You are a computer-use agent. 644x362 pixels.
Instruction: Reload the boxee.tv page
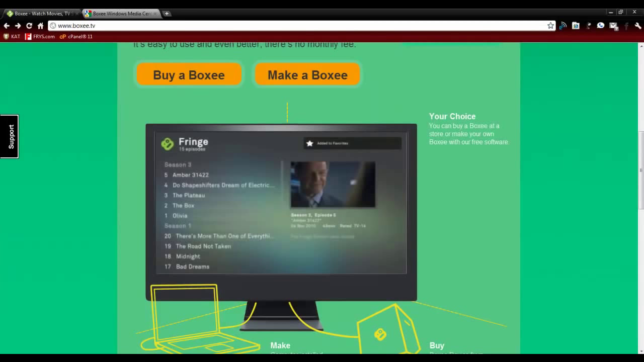point(29,26)
